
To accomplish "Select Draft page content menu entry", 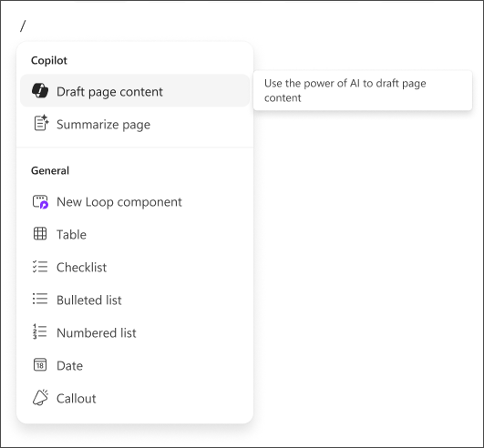I will [135, 91].
